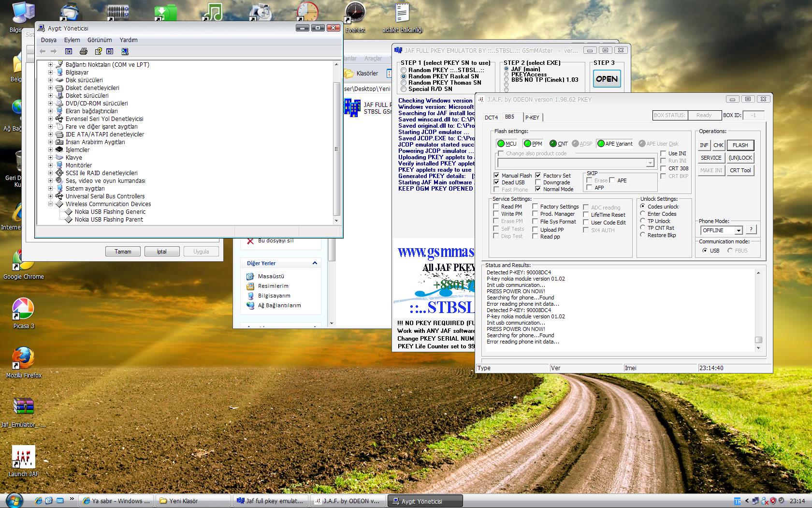Click Scan for hardware changes toolbar icon
The height and width of the screenshot is (508, 812).
(125, 51)
